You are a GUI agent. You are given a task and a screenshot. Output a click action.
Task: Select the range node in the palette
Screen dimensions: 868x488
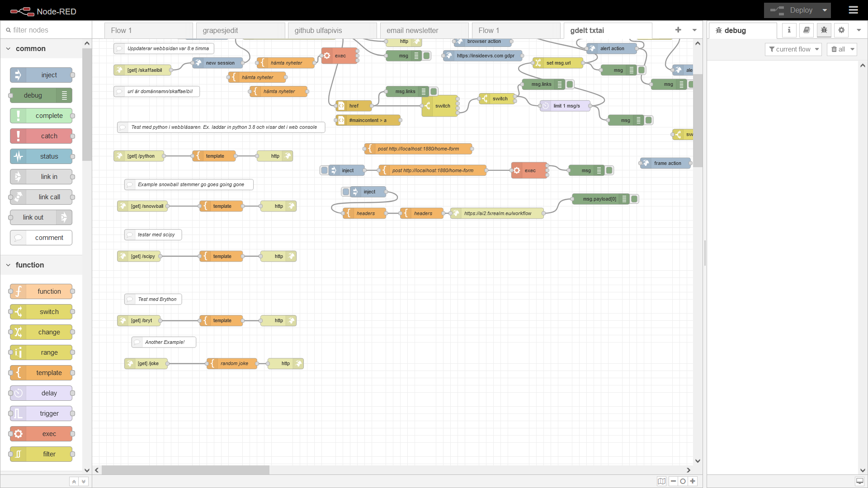(x=41, y=352)
